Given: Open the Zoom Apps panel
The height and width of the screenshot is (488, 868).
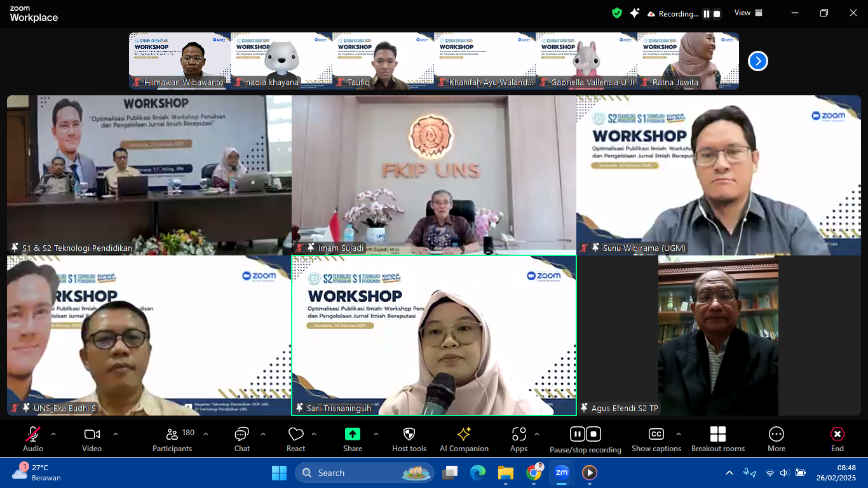Looking at the screenshot, I should [x=519, y=438].
